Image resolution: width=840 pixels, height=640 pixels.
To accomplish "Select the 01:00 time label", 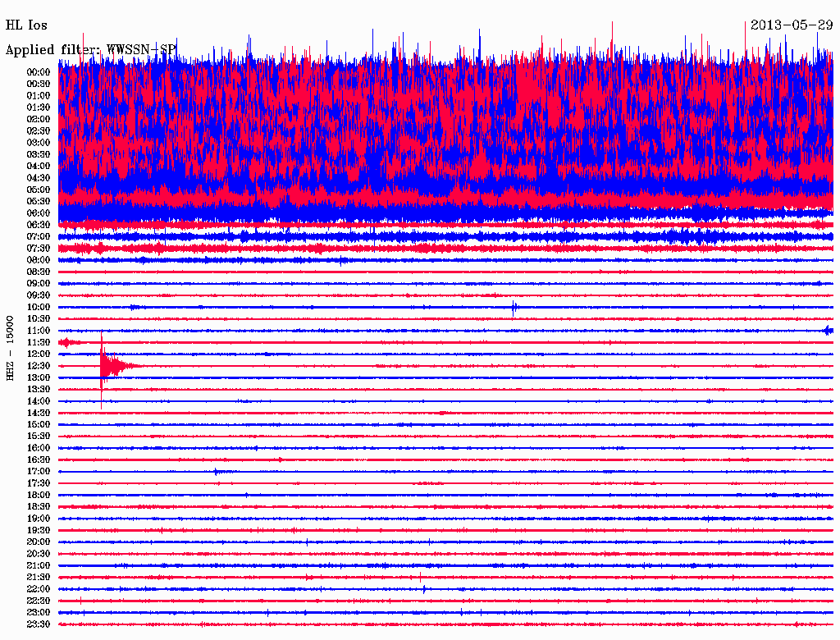I will coord(38,95).
